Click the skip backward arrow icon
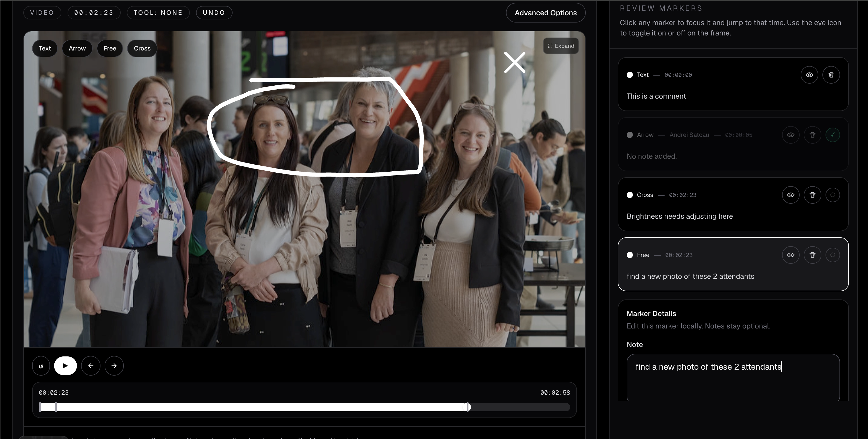Screen dimensions: 868x439 tap(91, 365)
